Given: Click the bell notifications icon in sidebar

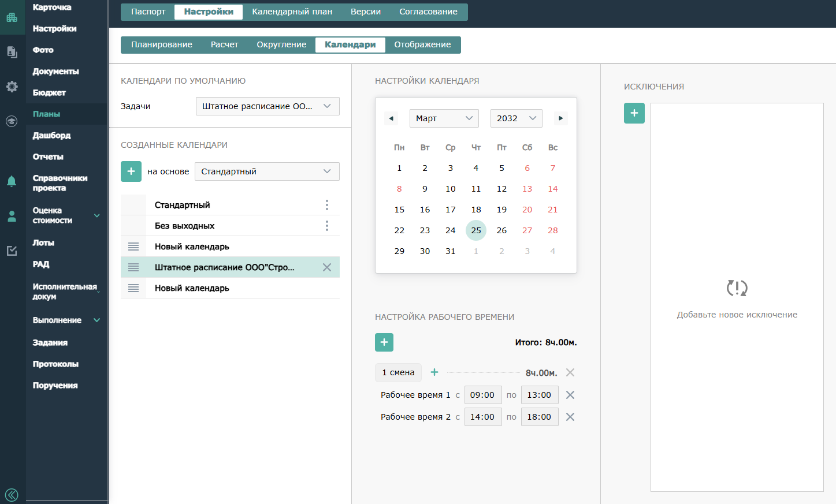Looking at the screenshot, I should coord(12,181).
